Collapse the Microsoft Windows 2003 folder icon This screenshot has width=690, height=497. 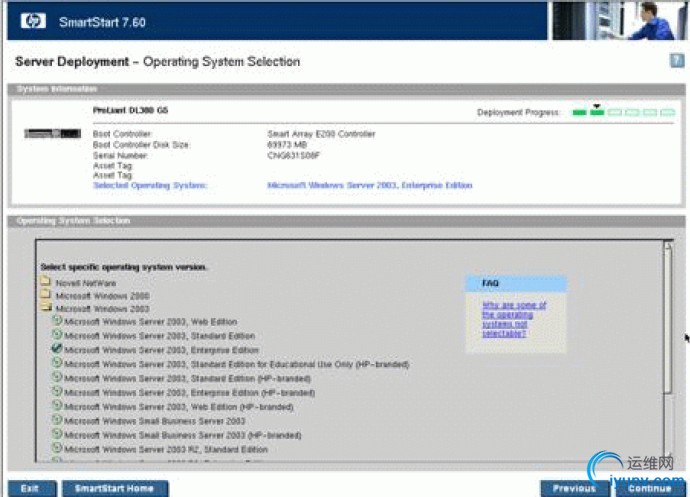pos(45,307)
